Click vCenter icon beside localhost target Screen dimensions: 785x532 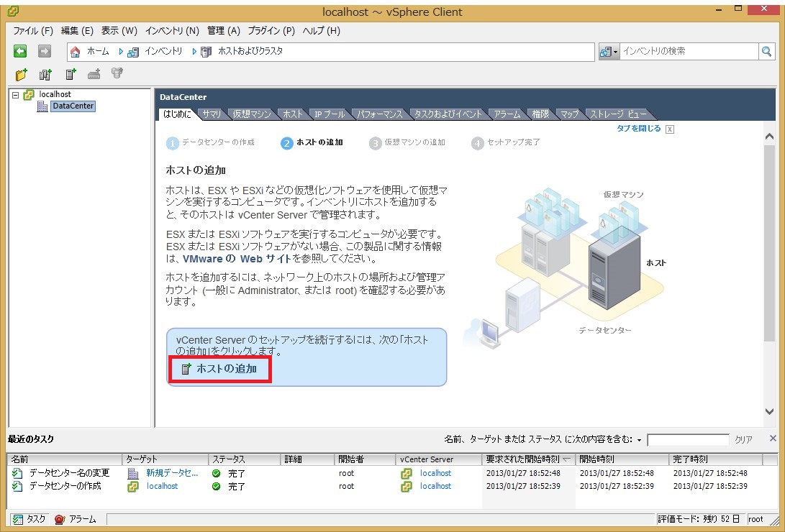(x=133, y=486)
